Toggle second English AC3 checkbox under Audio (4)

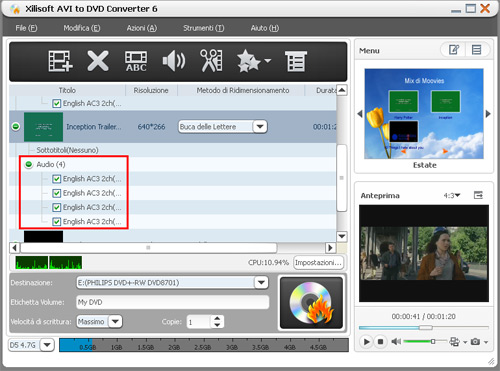coord(56,193)
